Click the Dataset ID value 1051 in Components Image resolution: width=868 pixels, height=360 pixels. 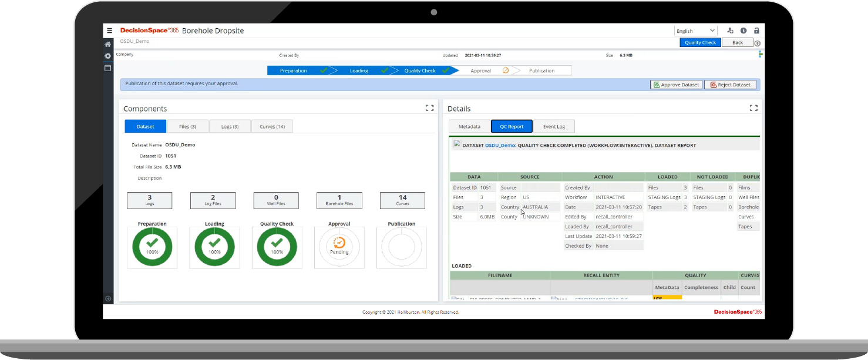[x=170, y=156]
